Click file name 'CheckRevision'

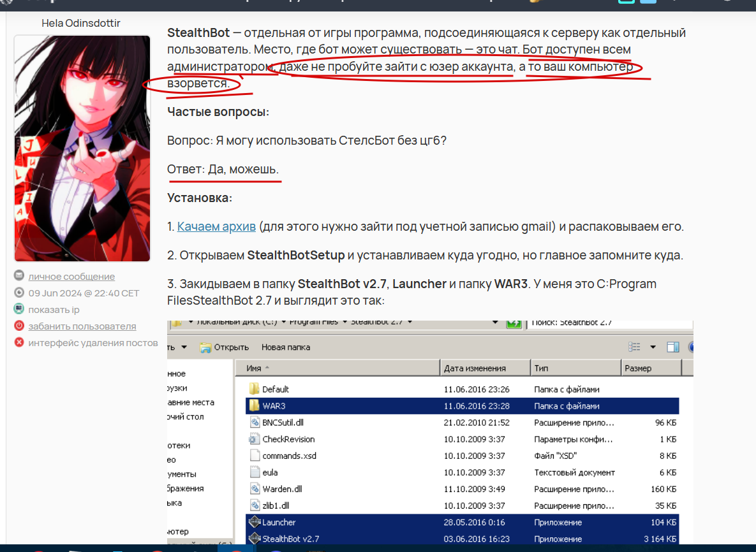click(x=288, y=439)
